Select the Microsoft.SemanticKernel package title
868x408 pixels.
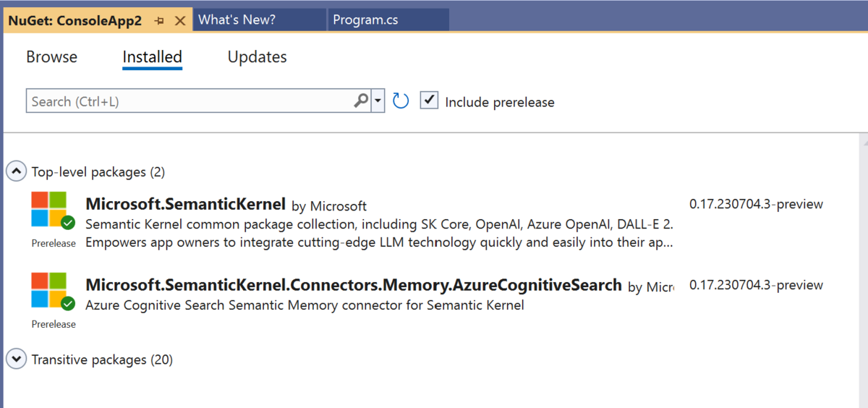coord(185,204)
